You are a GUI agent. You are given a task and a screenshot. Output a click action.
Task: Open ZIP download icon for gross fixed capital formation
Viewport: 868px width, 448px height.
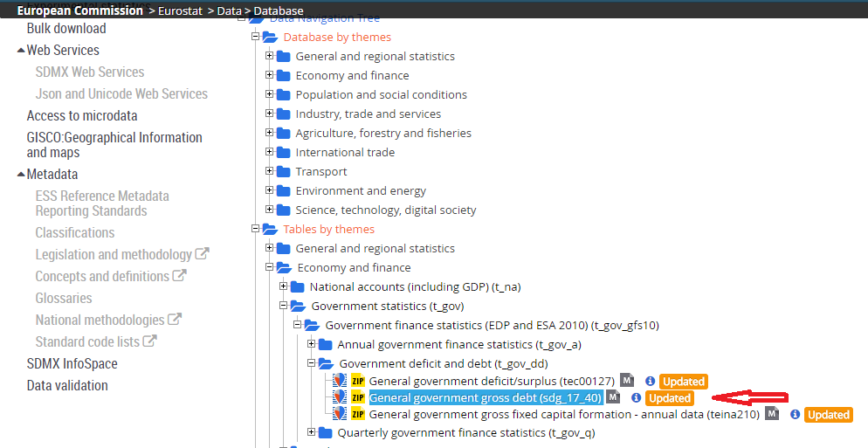click(x=358, y=414)
